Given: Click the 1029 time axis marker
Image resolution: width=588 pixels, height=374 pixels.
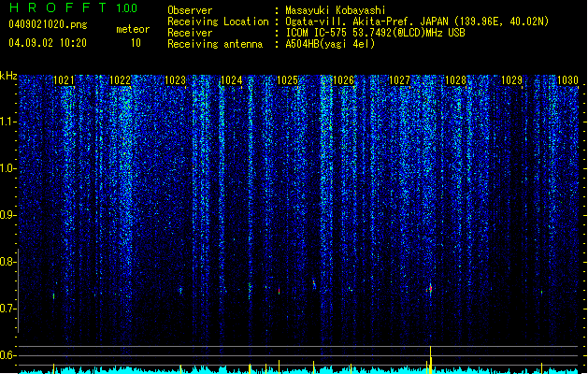Looking at the screenshot, I should tap(511, 80).
